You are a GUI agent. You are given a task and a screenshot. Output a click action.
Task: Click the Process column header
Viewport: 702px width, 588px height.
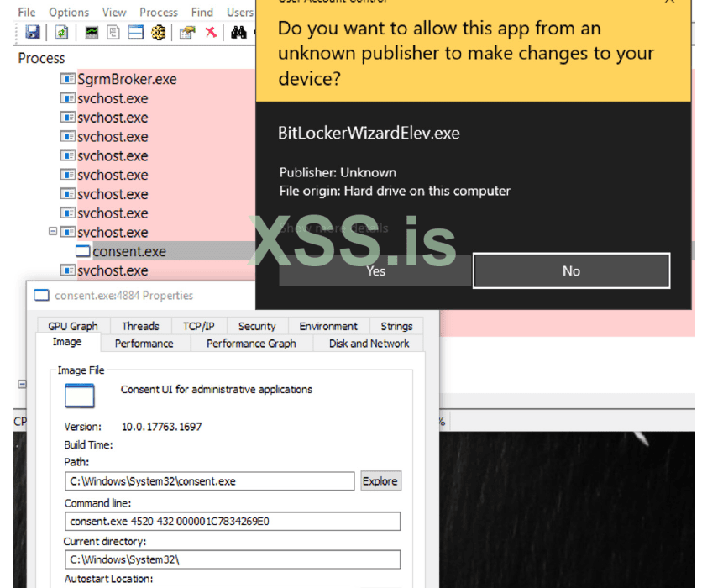click(41, 58)
